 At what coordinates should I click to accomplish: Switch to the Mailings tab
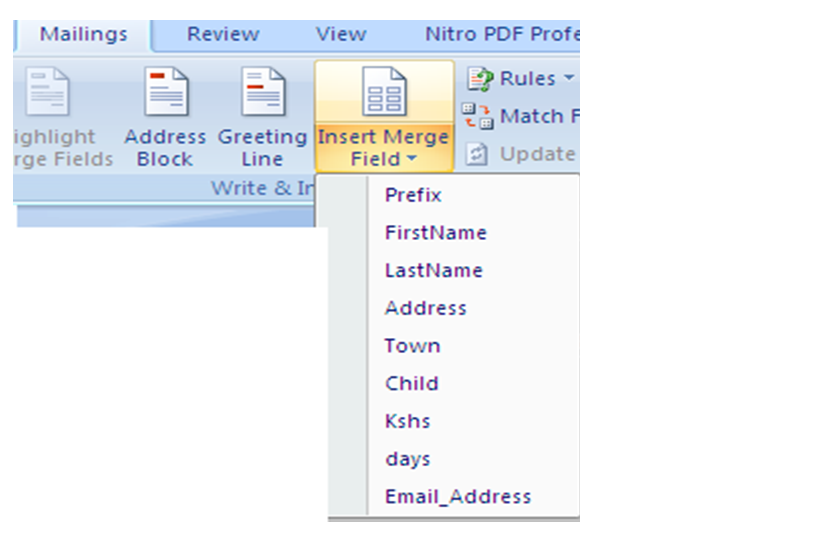tap(84, 34)
